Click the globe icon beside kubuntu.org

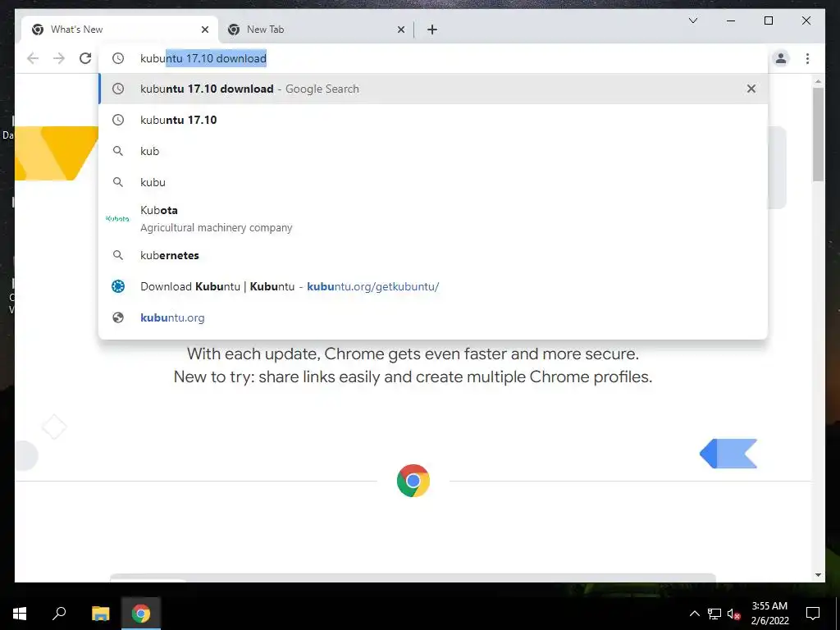coord(118,317)
